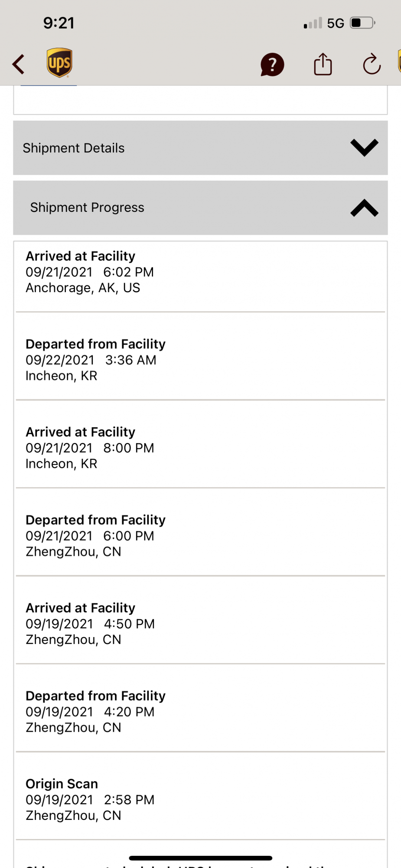The image size is (401, 868).
Task: Tap the 6:00 PM ZhengZhou departure entry
Action: pos(200,536)
